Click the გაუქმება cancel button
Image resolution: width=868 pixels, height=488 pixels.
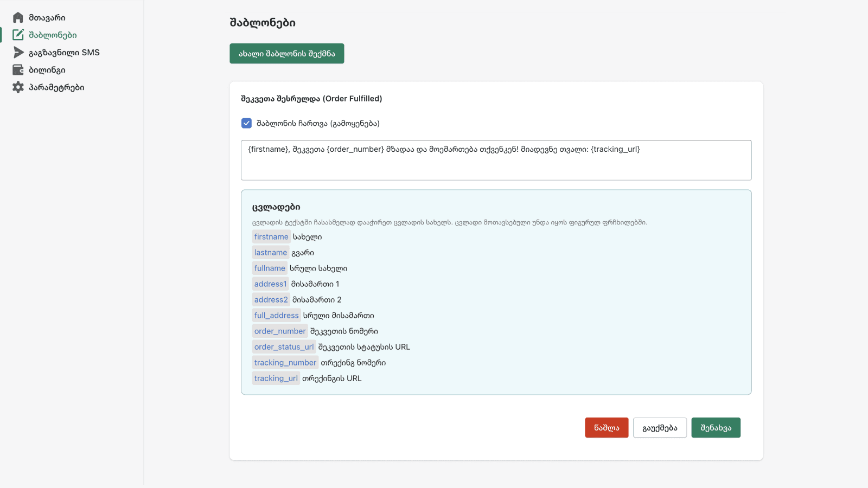[x=659, y=428]
